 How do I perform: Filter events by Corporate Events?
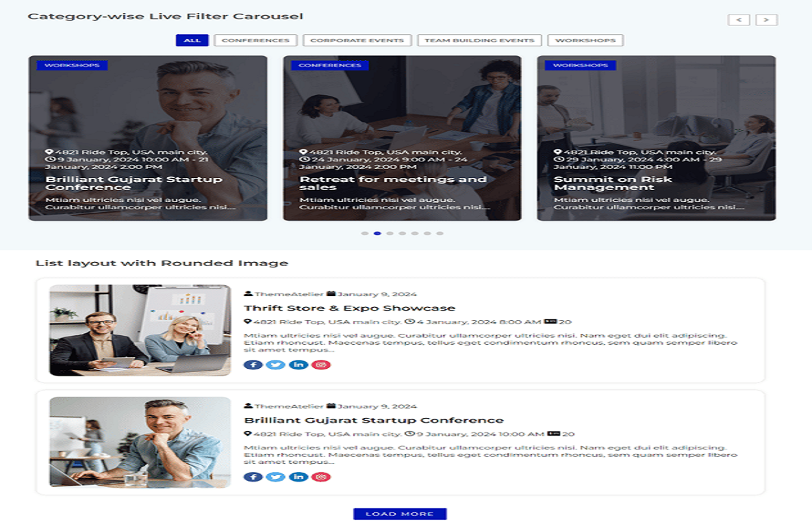357,40
